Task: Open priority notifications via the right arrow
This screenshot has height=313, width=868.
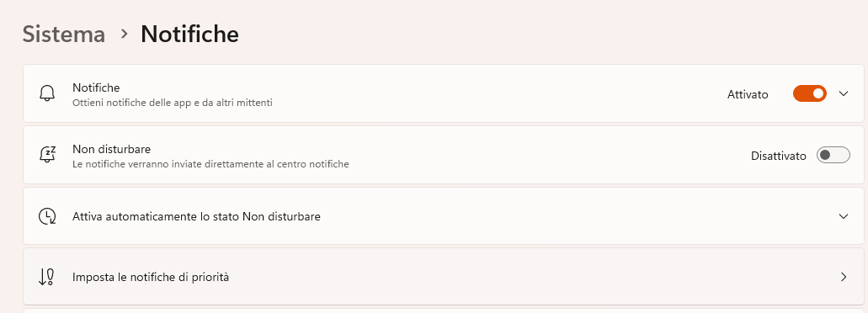Action: point(844,277)
